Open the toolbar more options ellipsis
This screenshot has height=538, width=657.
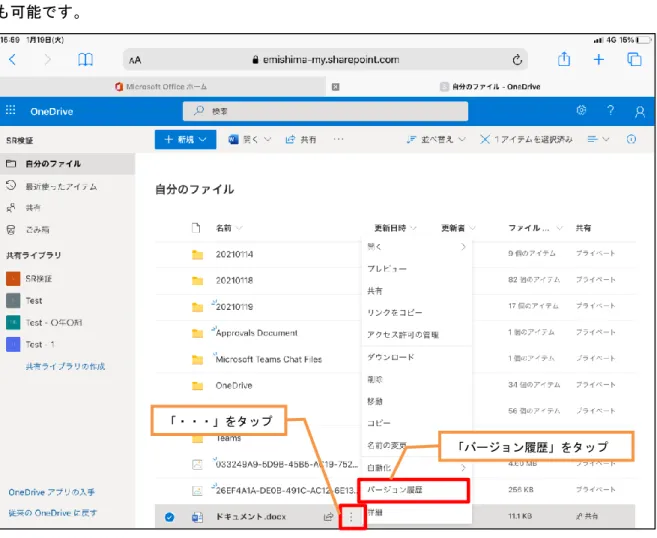(x=339, y=139)
